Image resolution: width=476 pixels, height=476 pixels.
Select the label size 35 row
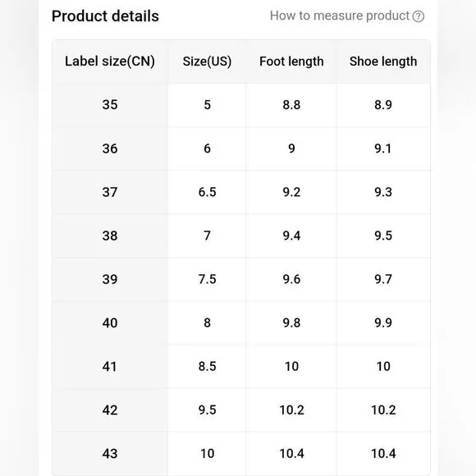(x=241, y=105)
